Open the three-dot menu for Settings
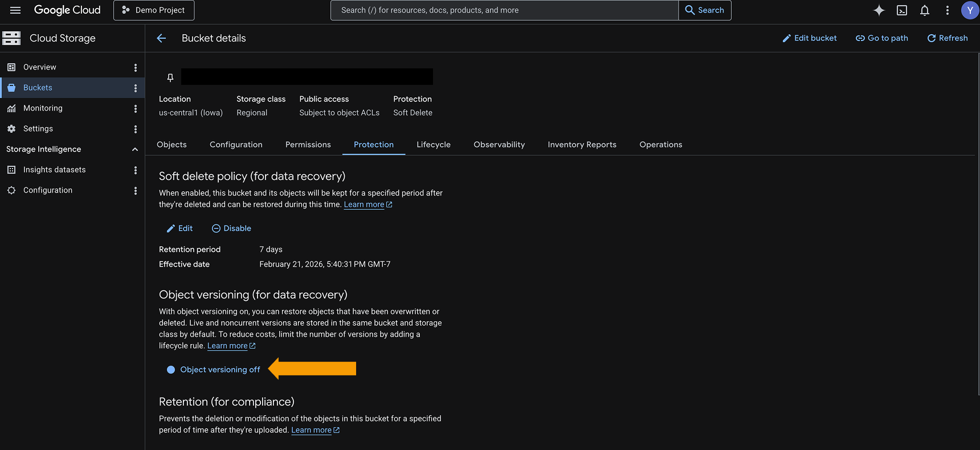The image size is (980, 450). [x=136, y=129]
